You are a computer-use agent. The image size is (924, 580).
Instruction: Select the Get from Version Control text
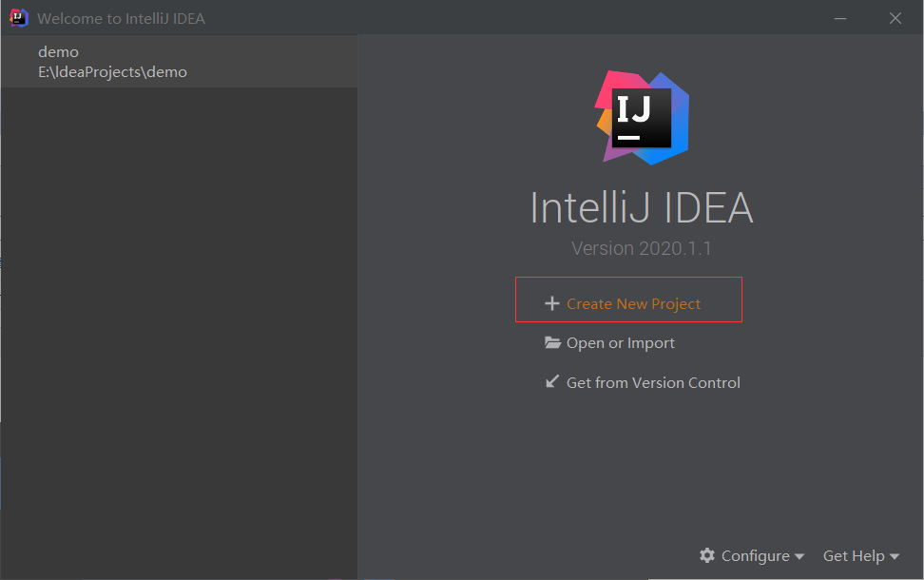[653, 383]
